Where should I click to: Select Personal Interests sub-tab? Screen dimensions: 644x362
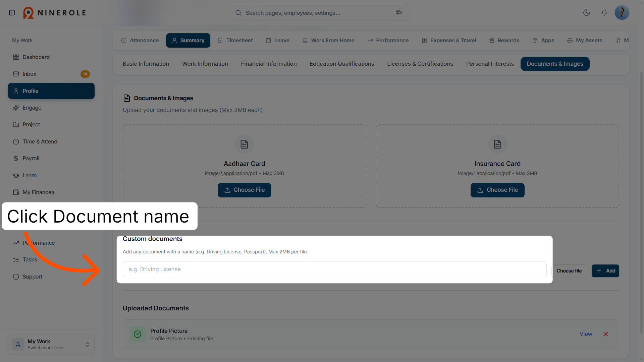(490, 64)
